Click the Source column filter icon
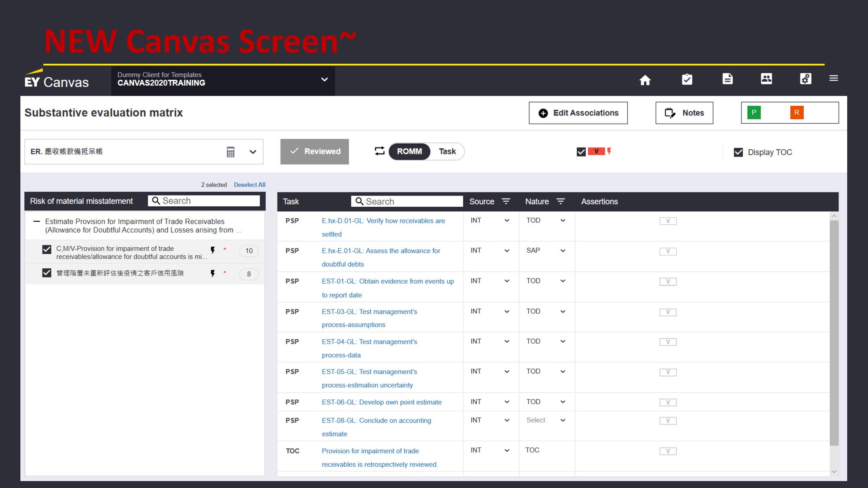The height and width of the screenshot is (488, 868). pos(506,201)
